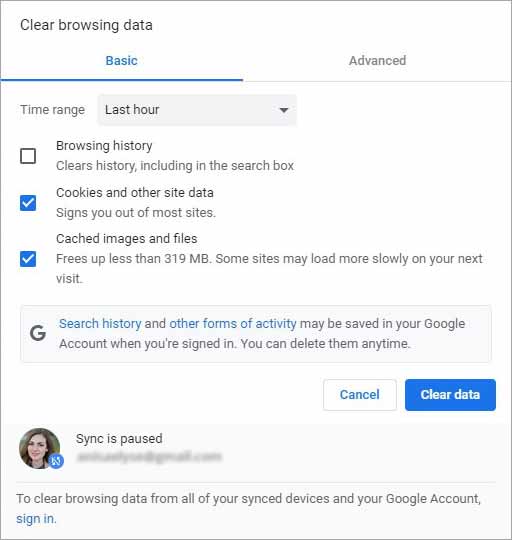Click the Cancel button
The image size is (512, 540).
point(360,395)
